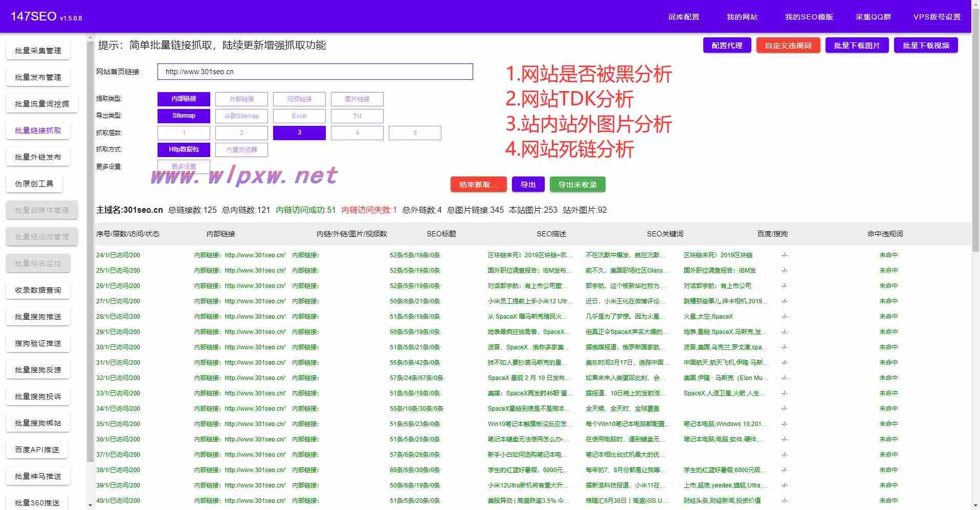The width and height of the screenshot is (980, 510).
Task: Select 内部链接 extraction type
Action: 184,99
